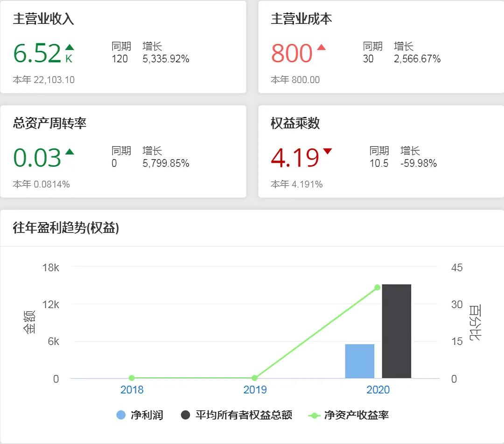Click the red up-arrow beside 800 cost value

pos(322,48)
